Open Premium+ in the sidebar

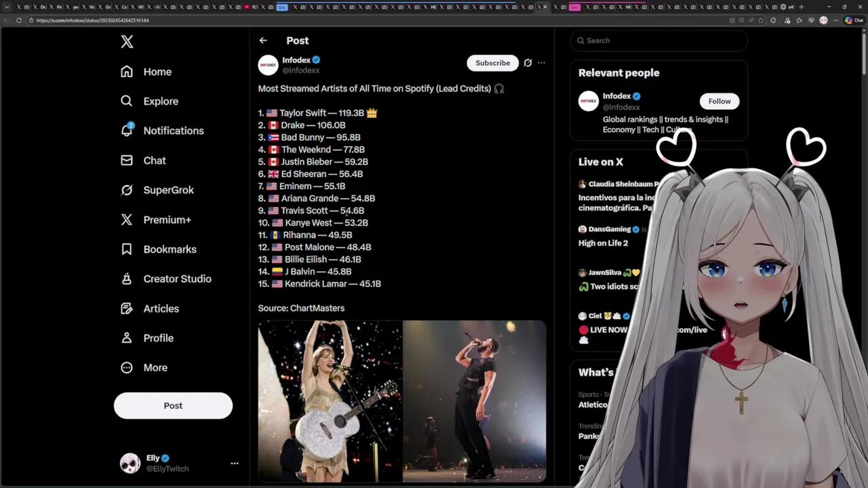click(x=155, y=220)
